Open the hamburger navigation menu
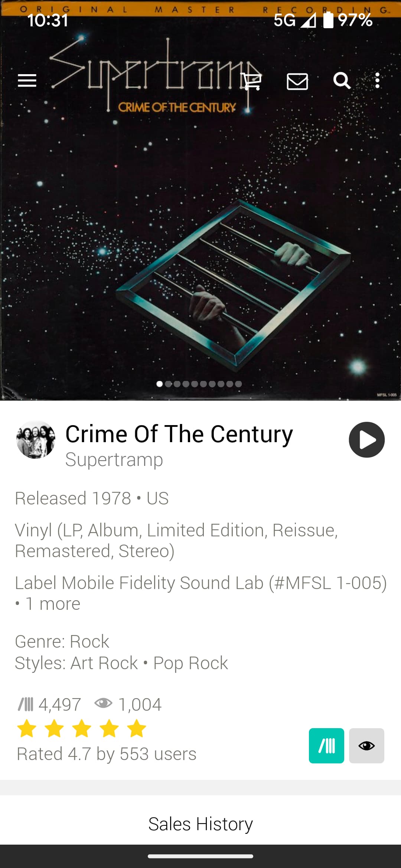This screenshot has width=401, height=868. tap(27, 80)
